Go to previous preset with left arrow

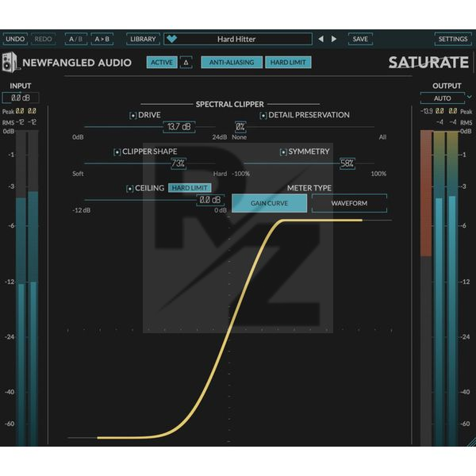tap(321, 39)
